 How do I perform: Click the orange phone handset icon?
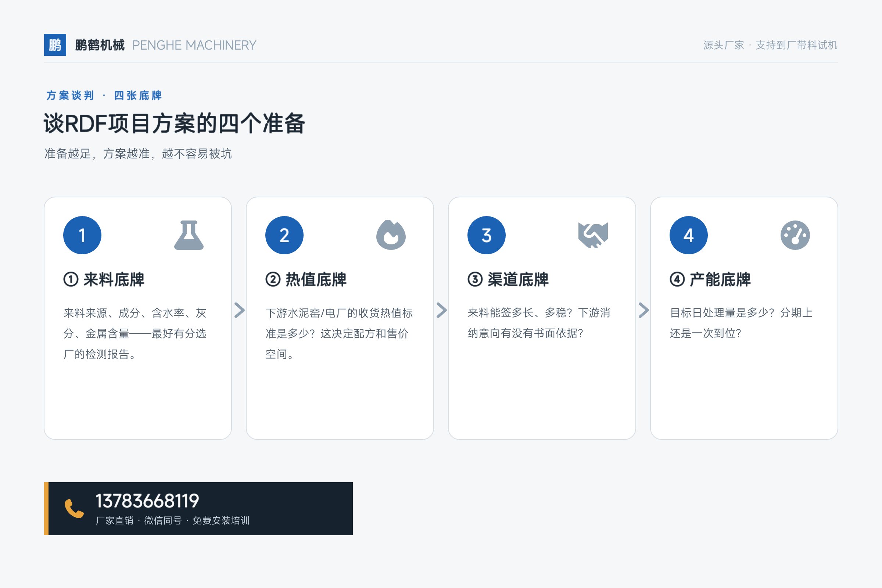click(74, 509)
